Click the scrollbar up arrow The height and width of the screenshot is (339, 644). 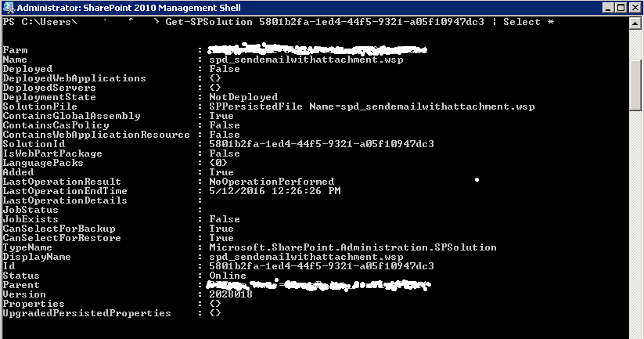637,23
